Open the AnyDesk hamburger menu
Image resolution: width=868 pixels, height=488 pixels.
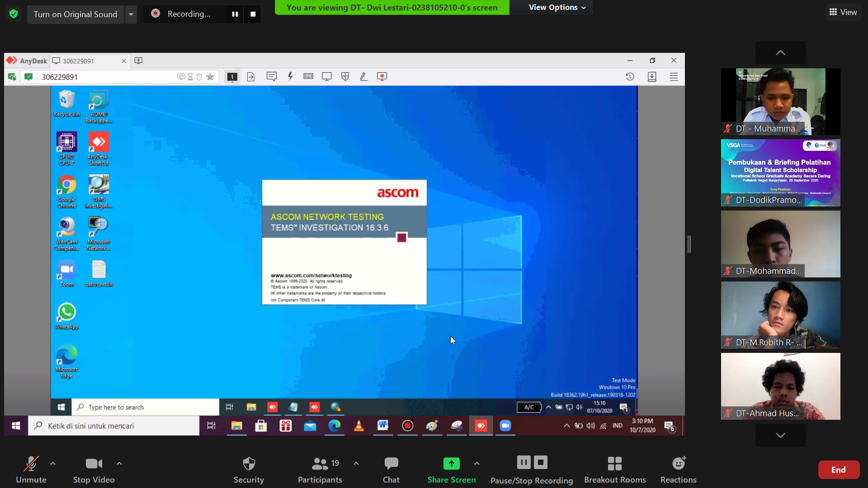[674, 76]
